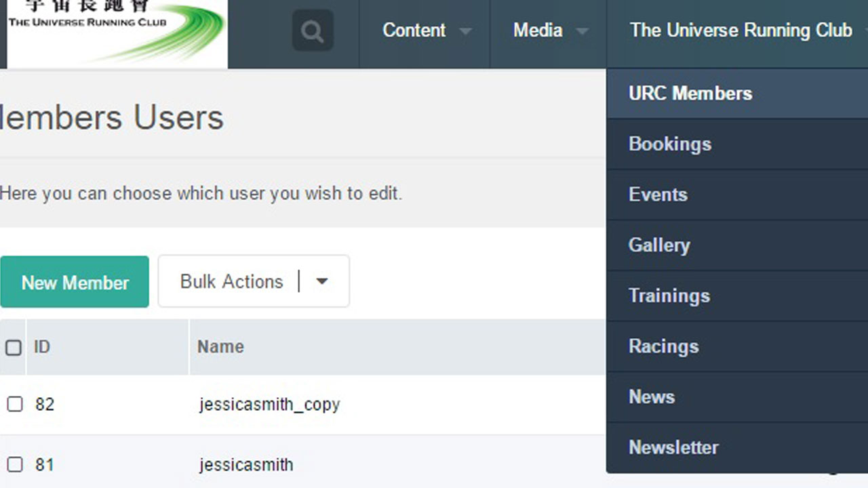Expand the Media dropdown arrow
The width and height of the screenshot is (868, 488).
(583, 31)
